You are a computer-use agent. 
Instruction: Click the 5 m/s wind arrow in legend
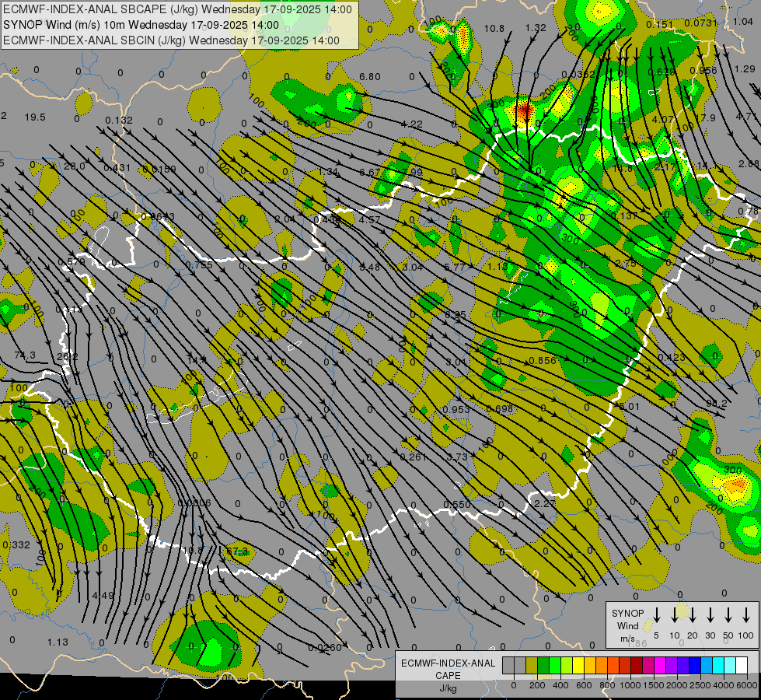[657, 616]
